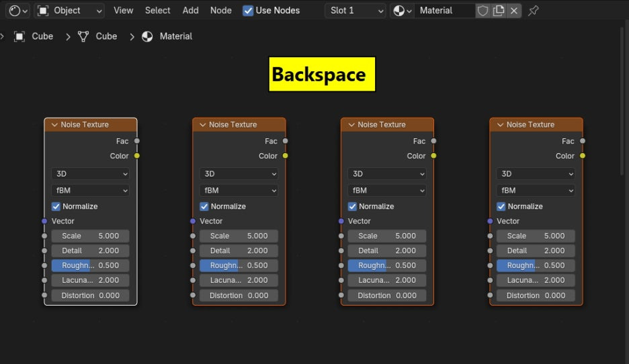629x364 pixels.
Task: Click the Material name field
Action: [x=445, y=11]
